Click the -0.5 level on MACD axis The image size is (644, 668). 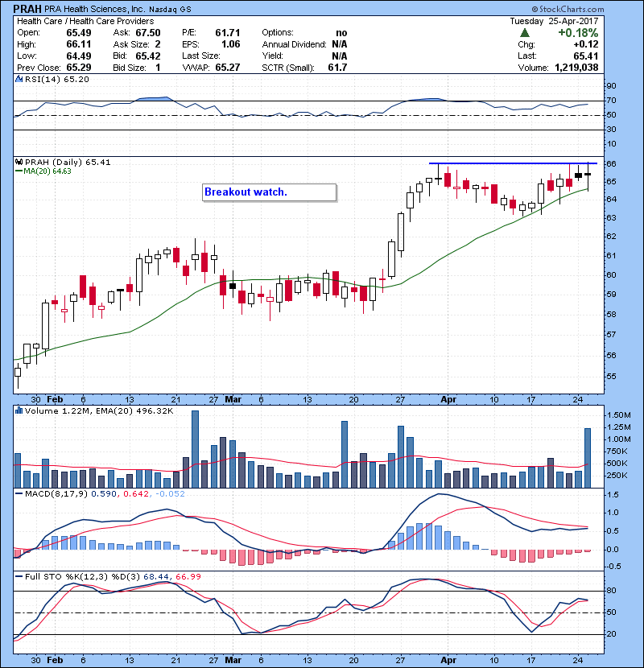[x=612, y=566]
